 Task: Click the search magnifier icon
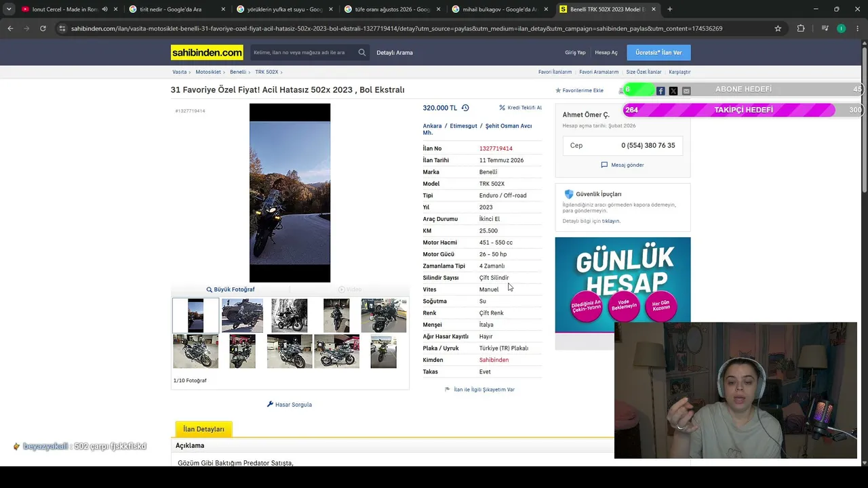(362, 52)
